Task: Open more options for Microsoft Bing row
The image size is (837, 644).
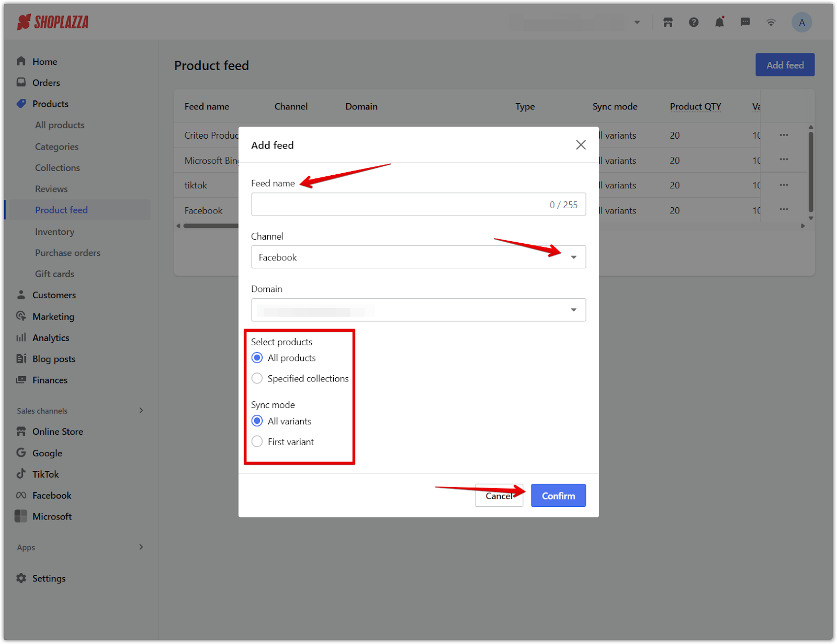Action: click(784, 160)
